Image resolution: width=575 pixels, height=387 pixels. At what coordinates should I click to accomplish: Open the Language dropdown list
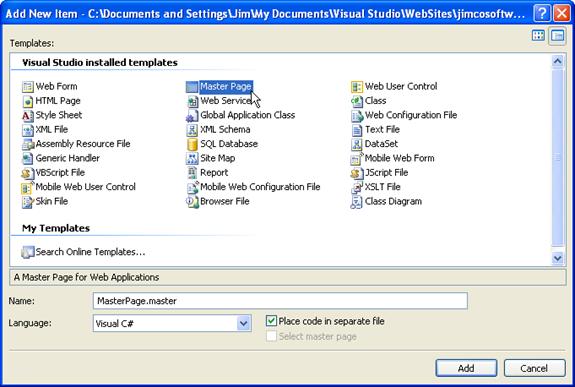[x=243, y=324]
